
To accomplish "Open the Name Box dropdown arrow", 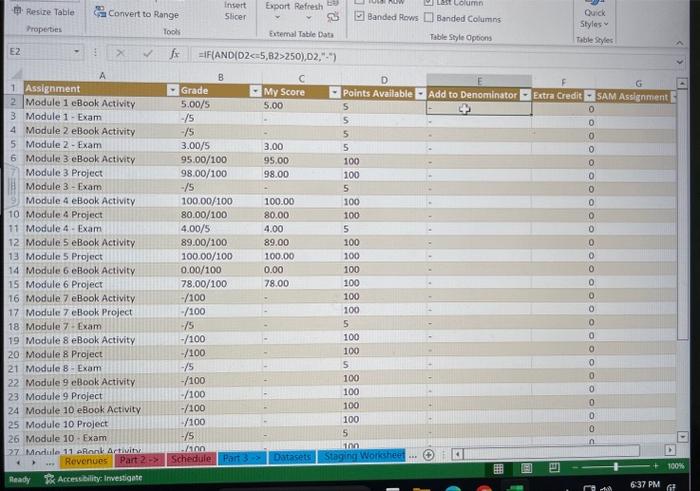I will (77, 52).
